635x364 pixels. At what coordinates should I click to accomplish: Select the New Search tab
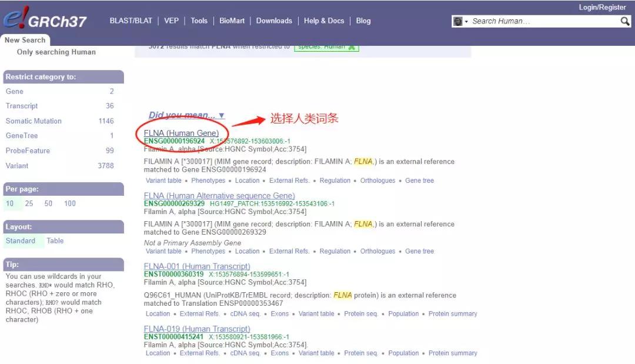coord(25,40)
